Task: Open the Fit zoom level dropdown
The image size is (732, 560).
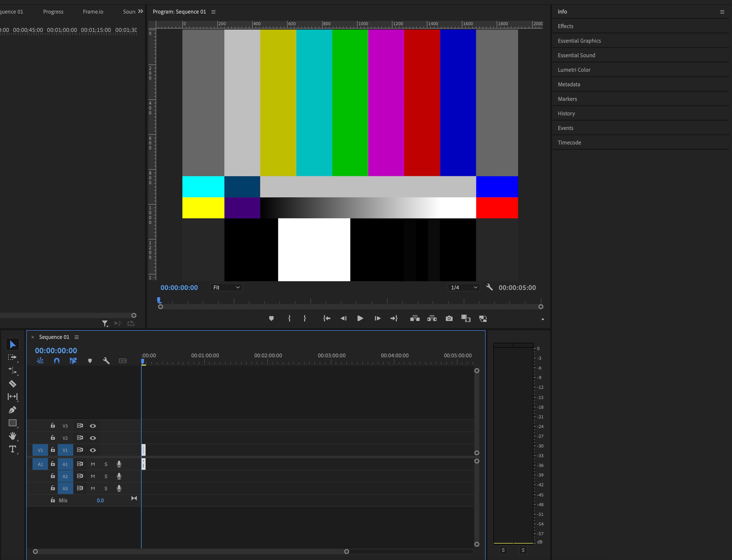Action: 226,287
